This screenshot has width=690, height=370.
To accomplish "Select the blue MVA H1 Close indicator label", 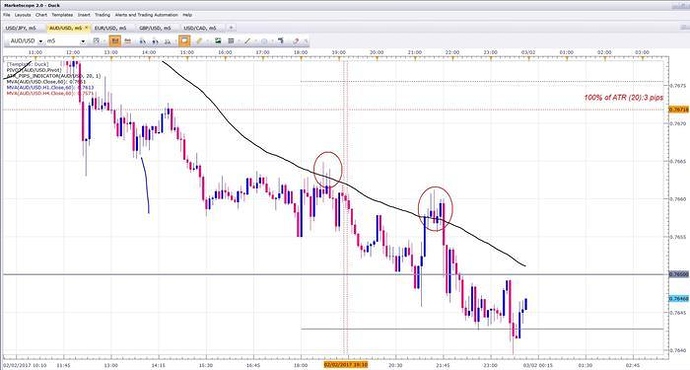I will (x=50, y=87).
